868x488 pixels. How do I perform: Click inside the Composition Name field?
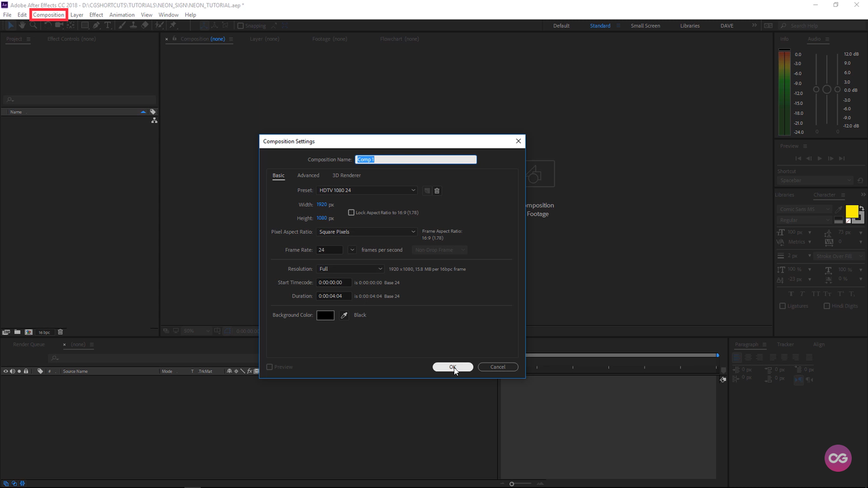[x=416, y=159]
